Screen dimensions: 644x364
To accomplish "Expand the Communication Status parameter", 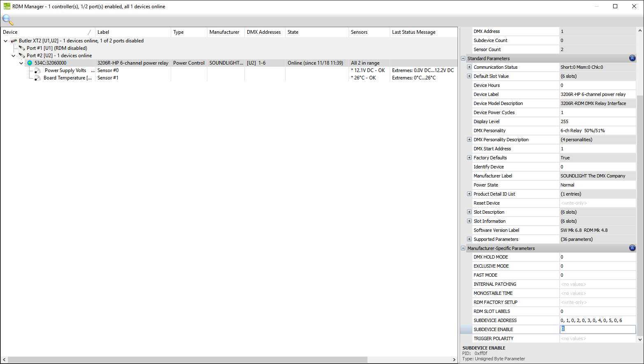I will 469,67.
